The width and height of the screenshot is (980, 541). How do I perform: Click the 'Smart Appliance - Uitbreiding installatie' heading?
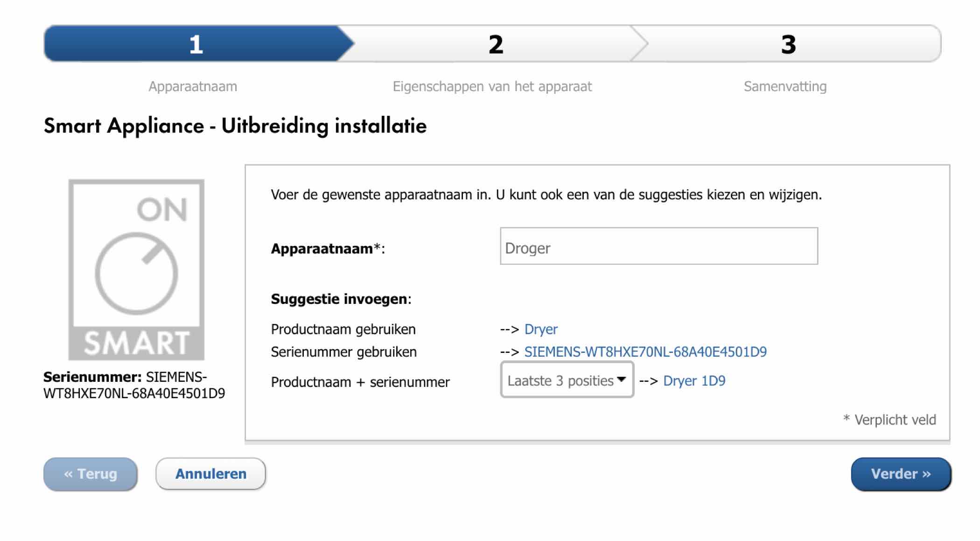235,126
